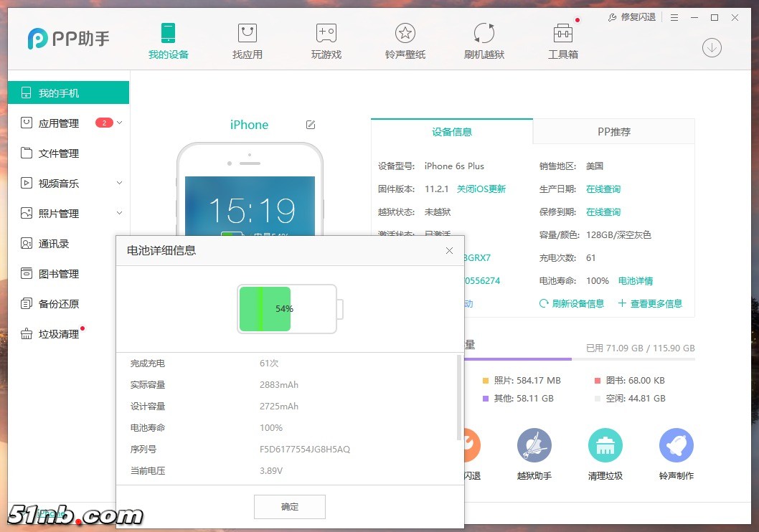Open the 刷机越狱 flash and jailbreak section
This screenshot has width=759, height=532.
484,41
